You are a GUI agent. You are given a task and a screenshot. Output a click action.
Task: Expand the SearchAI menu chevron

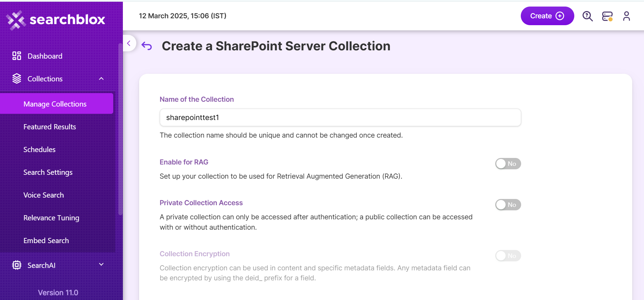(x=101, y=264)
